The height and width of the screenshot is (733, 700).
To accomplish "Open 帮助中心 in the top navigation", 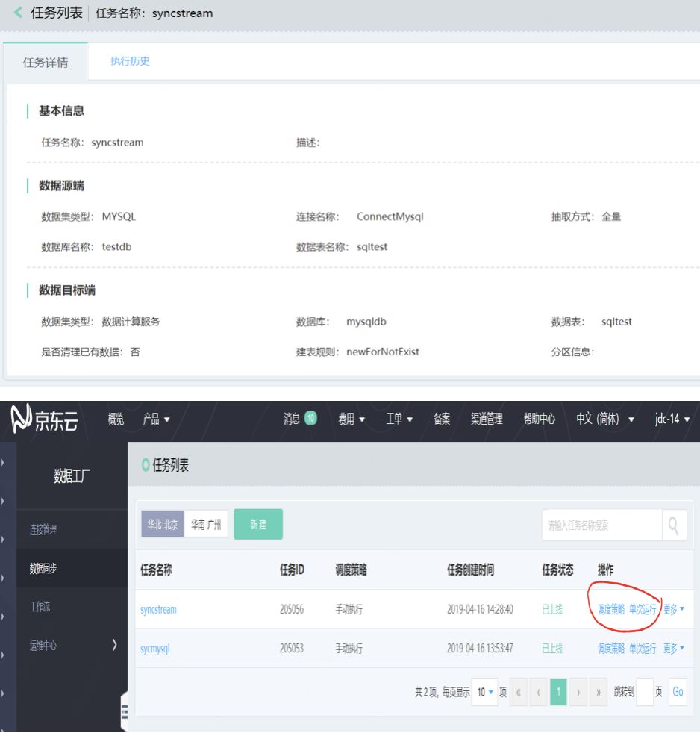I will coord(540,419).
